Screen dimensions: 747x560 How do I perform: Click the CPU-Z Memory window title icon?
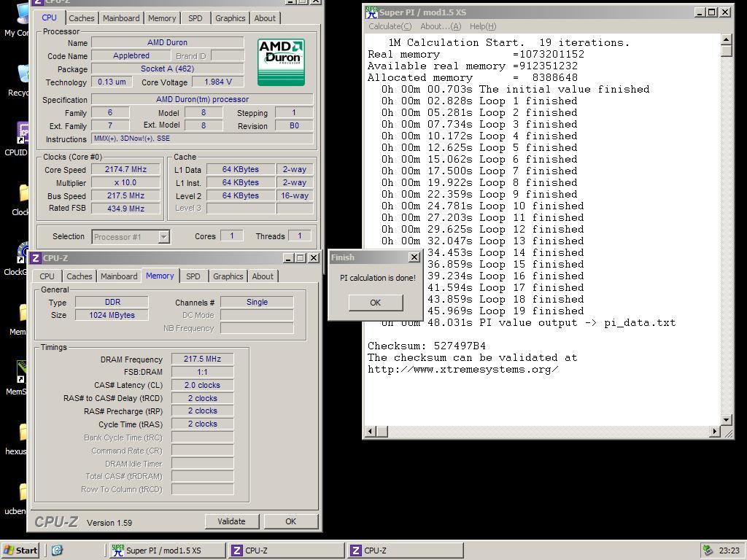(35, 258)
